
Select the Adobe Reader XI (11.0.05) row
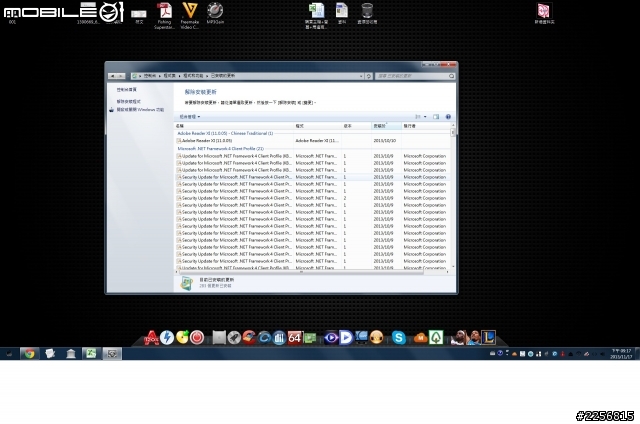(x=313, y=141)
